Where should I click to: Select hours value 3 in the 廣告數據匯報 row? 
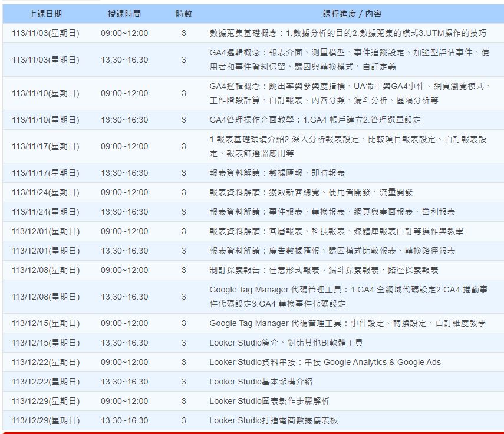pos(183,251)
